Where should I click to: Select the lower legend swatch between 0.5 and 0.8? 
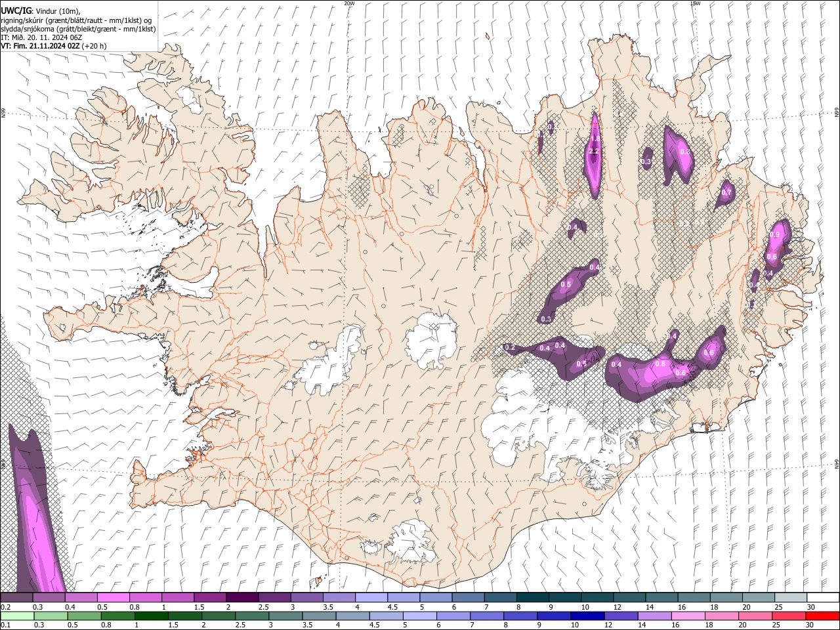(x=84, y=616)
